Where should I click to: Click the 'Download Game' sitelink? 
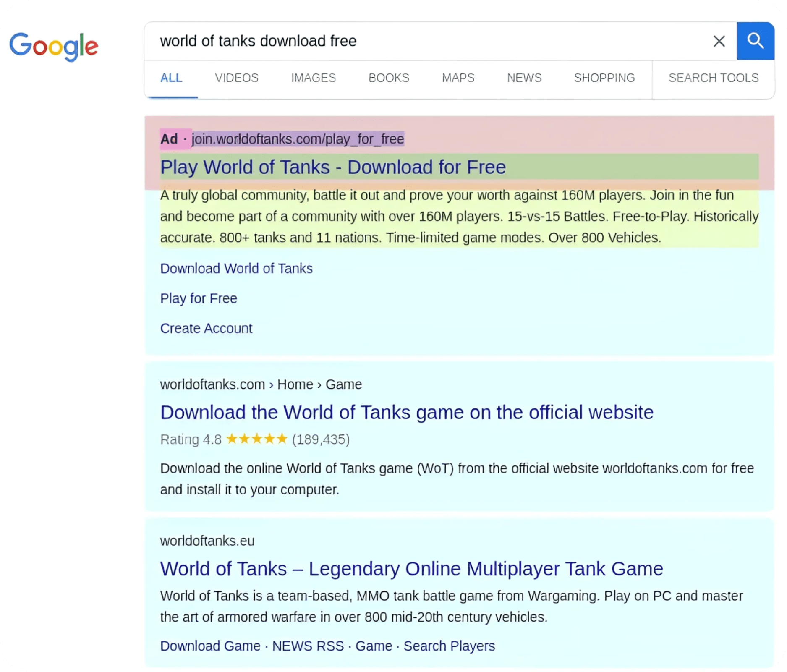coord(210,646)
